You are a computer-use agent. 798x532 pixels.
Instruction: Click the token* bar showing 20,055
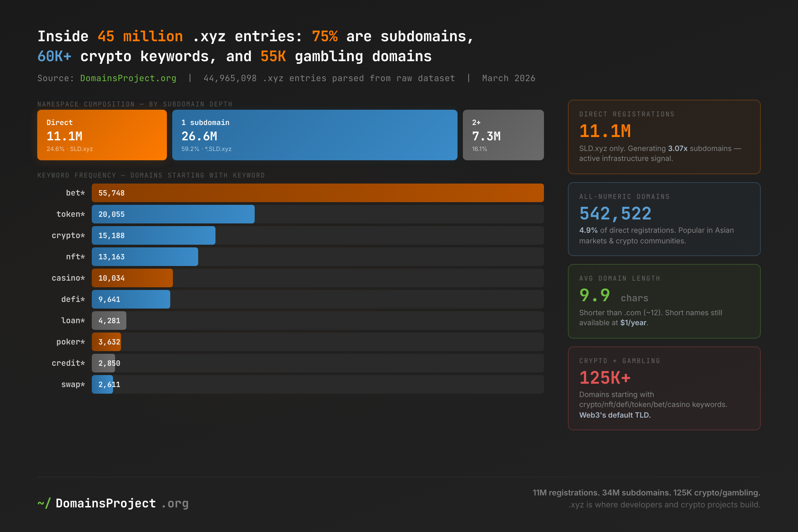click(173, 214)
